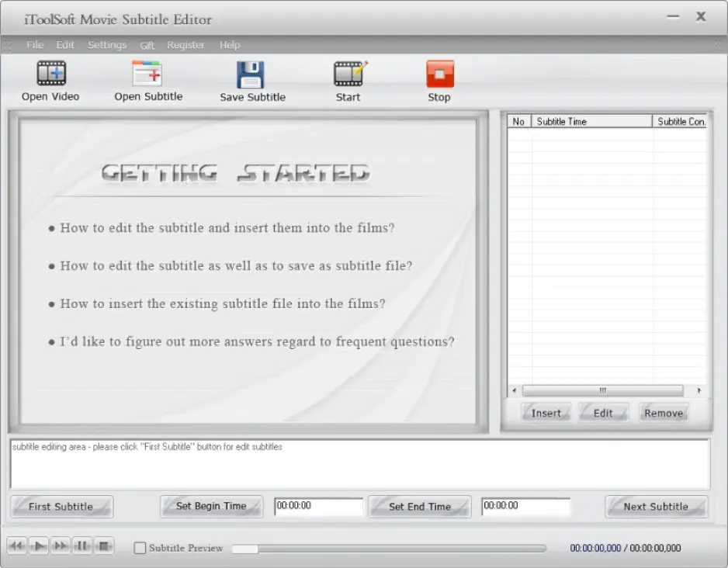Click the Subtitle Con. column header

click(x=680, y=121)
